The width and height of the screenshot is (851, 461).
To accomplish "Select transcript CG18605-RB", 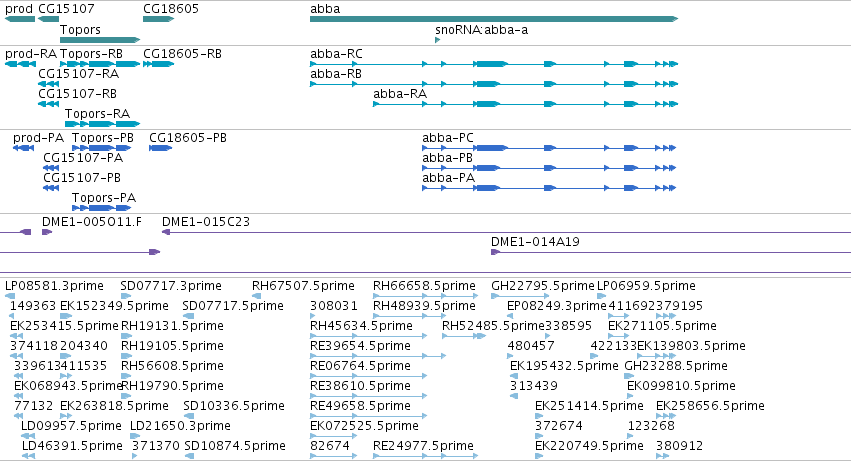I will tap(182, 54).
